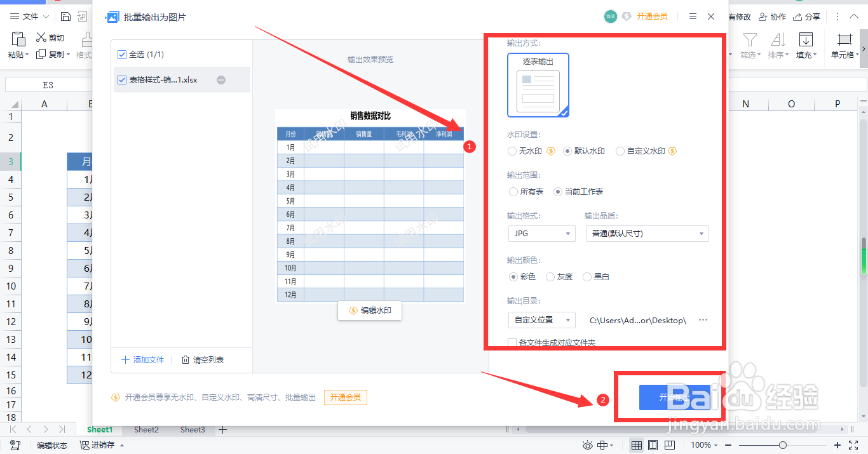Toggle eye-protection mode in status bar

click(588, 444)
